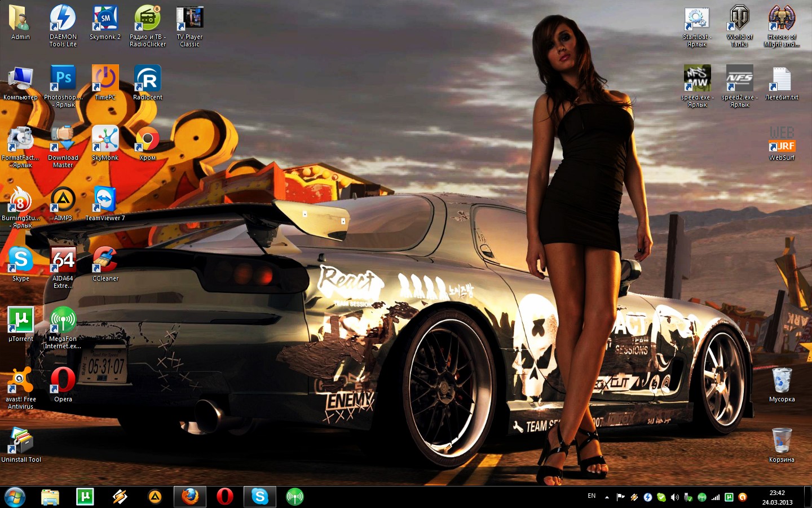Switch to Firefox on the taskbar
This screenshot has width=812, height=508.
coord(190,497)
